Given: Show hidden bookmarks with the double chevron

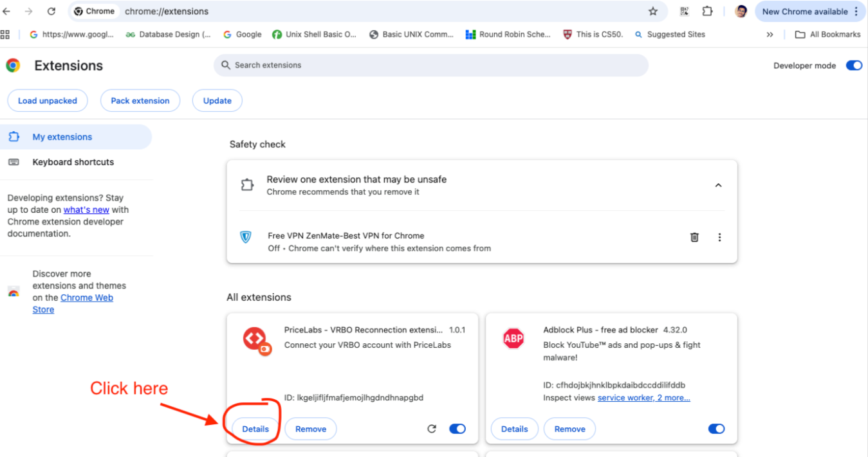Looking at the screenshot, I should (770, 35).
